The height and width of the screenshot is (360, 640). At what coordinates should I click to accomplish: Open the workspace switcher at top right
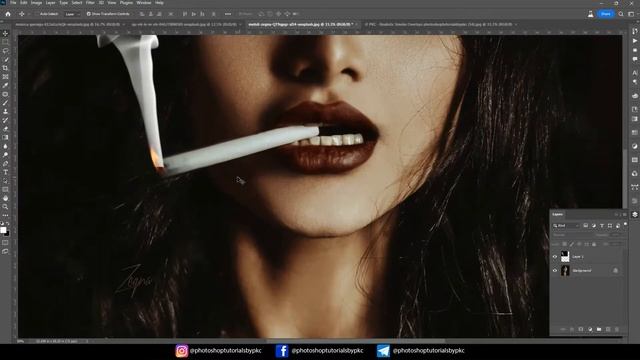click(631, 14)
